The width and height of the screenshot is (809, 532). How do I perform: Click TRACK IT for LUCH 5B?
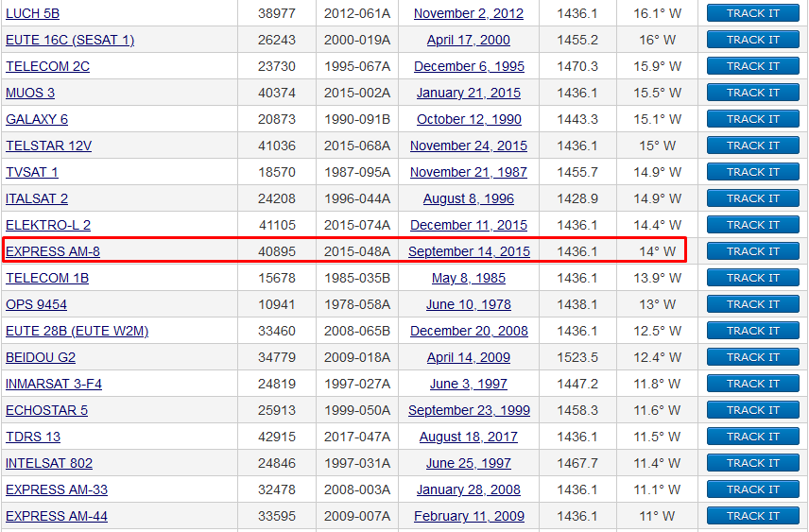(x=752, y=13)
